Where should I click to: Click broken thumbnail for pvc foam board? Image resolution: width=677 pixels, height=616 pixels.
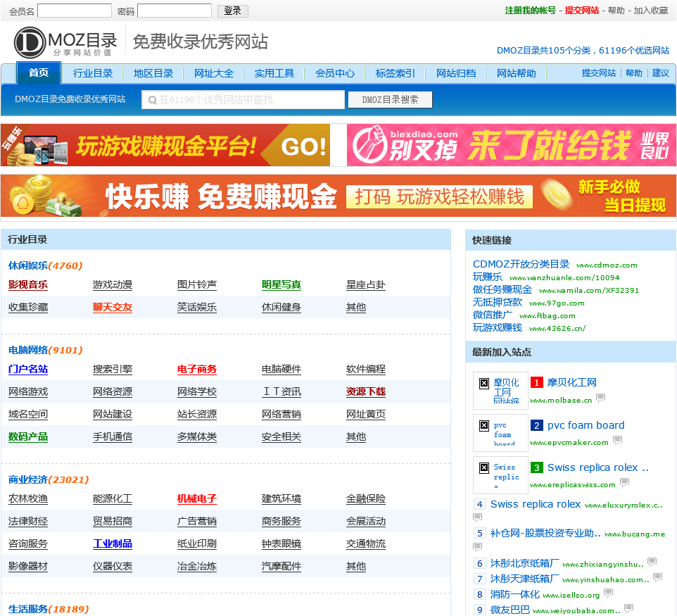click(500, 433)
